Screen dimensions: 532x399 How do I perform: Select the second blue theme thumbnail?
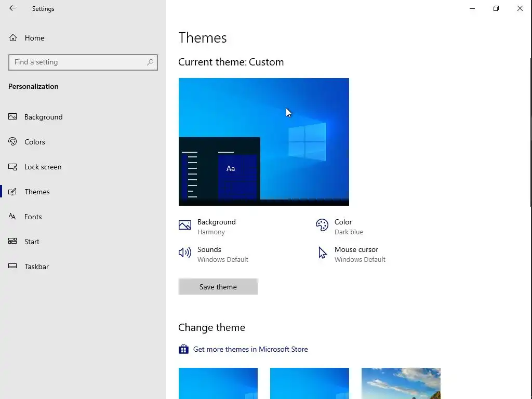tap(310, 383)
